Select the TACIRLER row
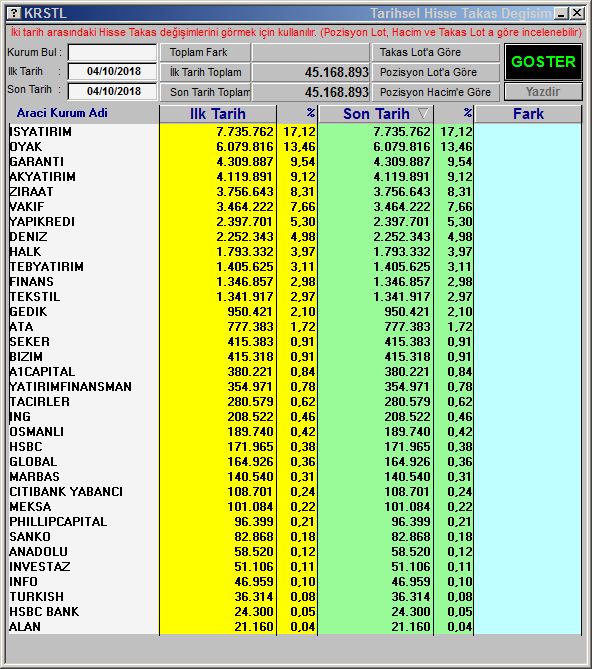Image resolution: width=592 pixels, height=669 pixels. (295, 402)
